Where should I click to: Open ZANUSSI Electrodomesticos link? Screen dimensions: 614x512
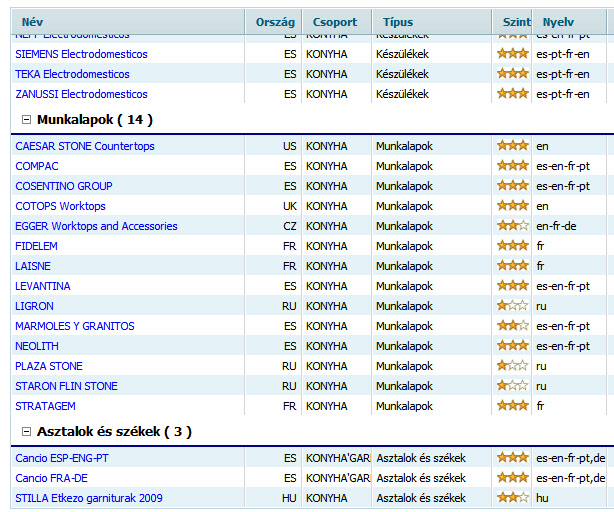point(81,94)
